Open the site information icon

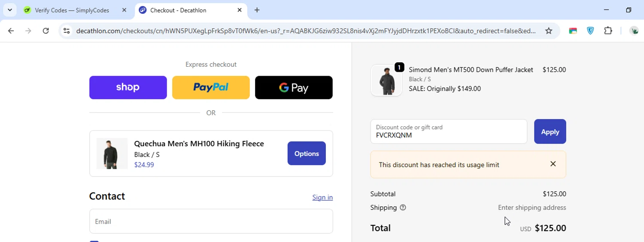pos(67,31)
